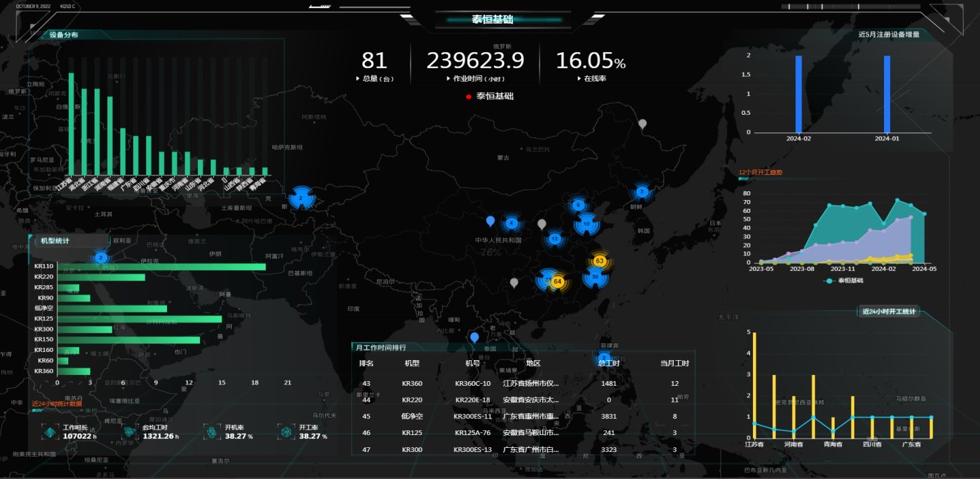980x479 pixels.
Task: Click the 2024-02 blue registration bar
Action: click(x=798, y=94)
